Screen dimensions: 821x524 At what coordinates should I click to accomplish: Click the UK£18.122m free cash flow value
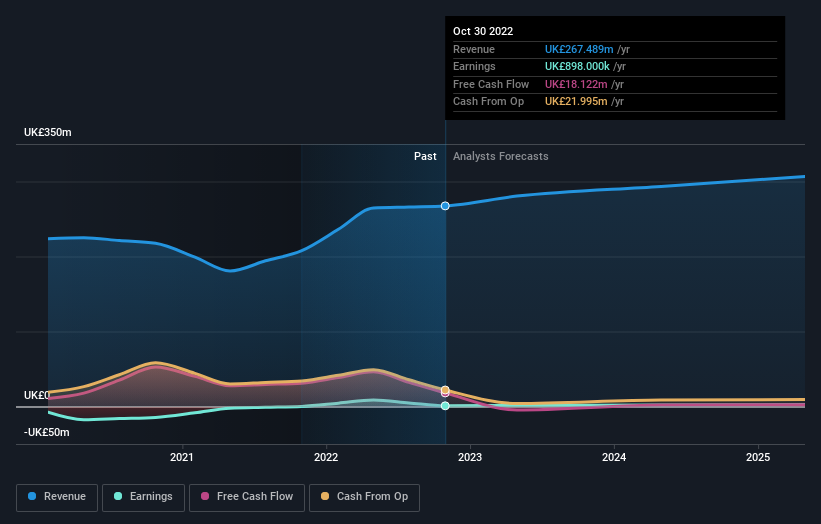click(x=576, y=84)
